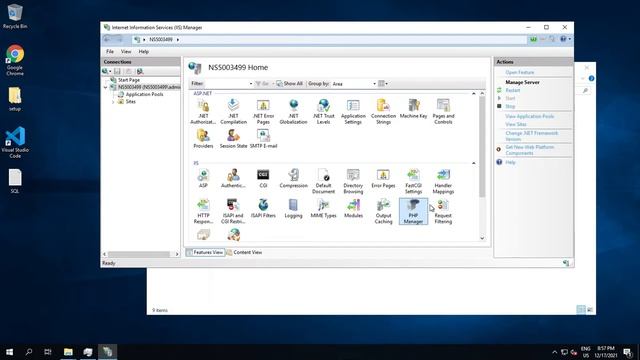
Task: Expand the Sites tree node
Action: tap(113, 102)
